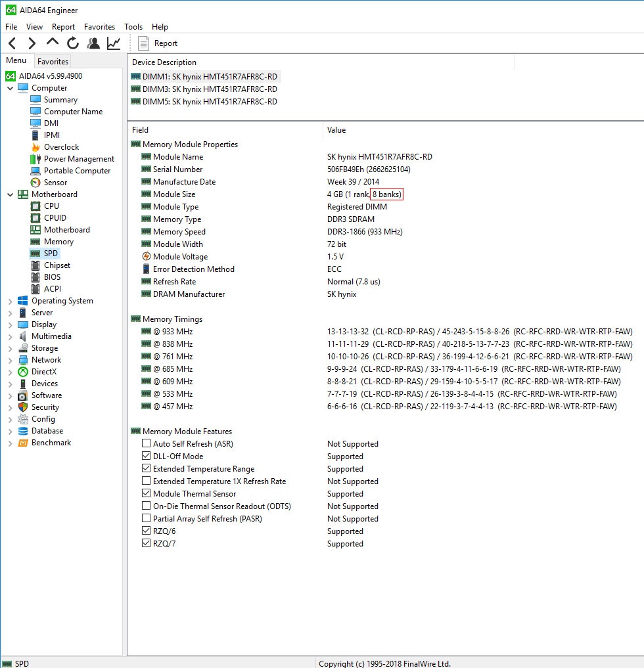The width and height of the screenshot is (644, 668).
Task: Toggle Partial Array Self Refresh checkbox
Action: coord(146,518)
